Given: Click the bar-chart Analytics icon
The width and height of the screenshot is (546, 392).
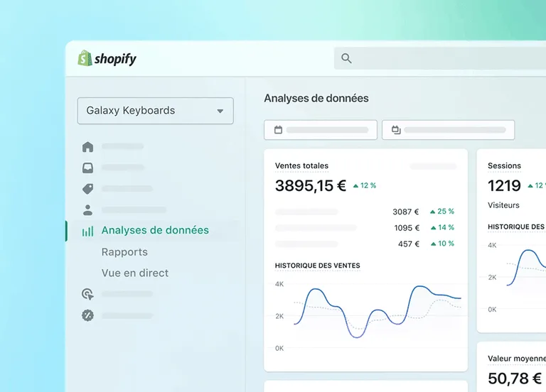Looking at the screenshot, I should [87, 232].
